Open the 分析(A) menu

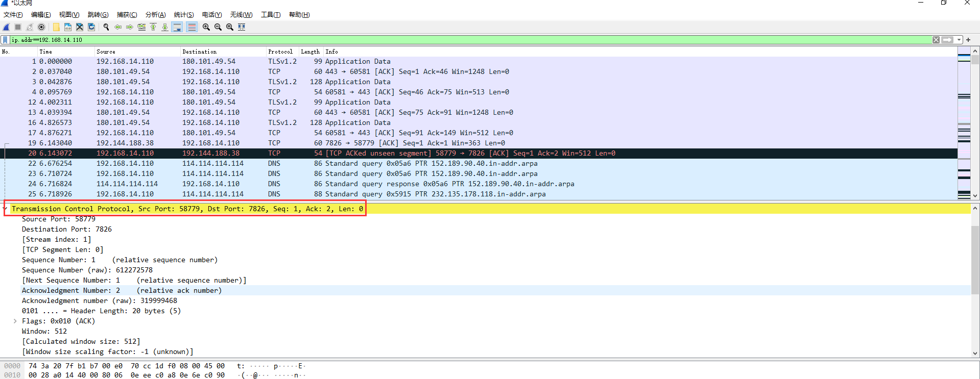click(155, 15)
